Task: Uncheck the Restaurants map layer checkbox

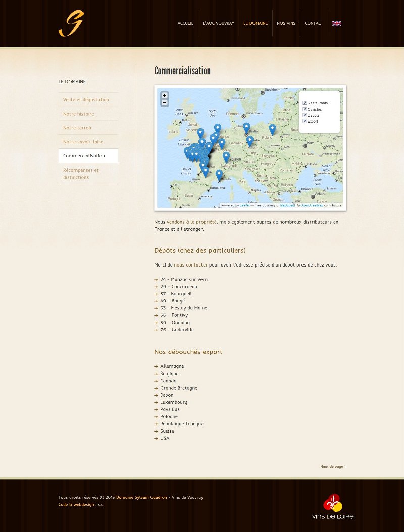Action: tap(305, 103)
